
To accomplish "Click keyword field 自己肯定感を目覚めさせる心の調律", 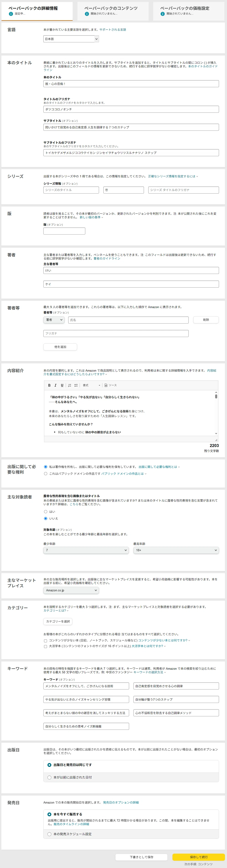I will coord(176,686).
